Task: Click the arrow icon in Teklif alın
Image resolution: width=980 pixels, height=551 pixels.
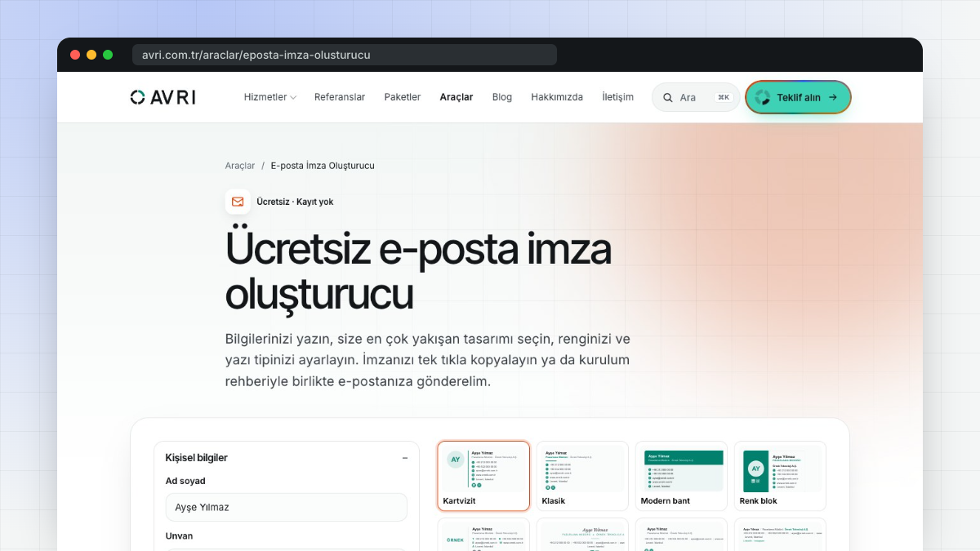Action: tap(833, 97)
